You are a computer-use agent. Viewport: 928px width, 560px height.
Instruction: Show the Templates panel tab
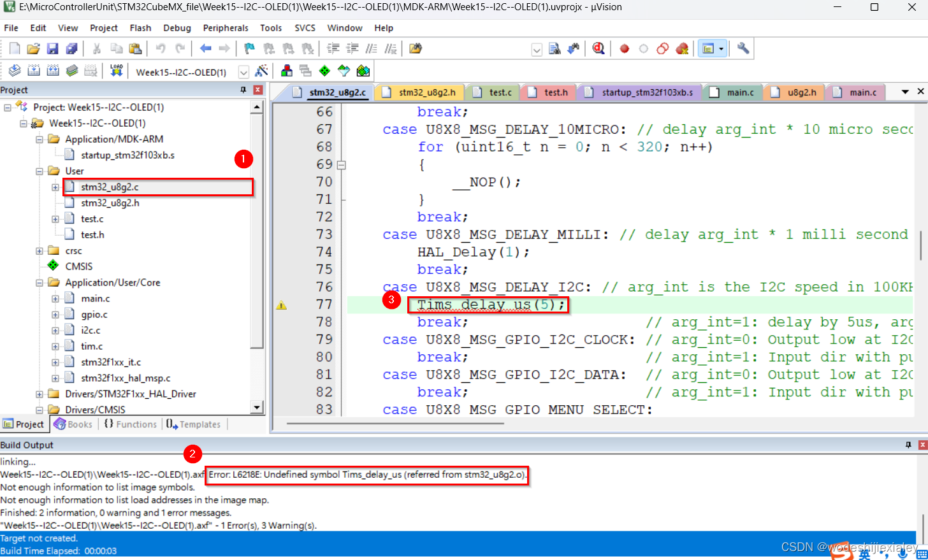click(193, 424)
